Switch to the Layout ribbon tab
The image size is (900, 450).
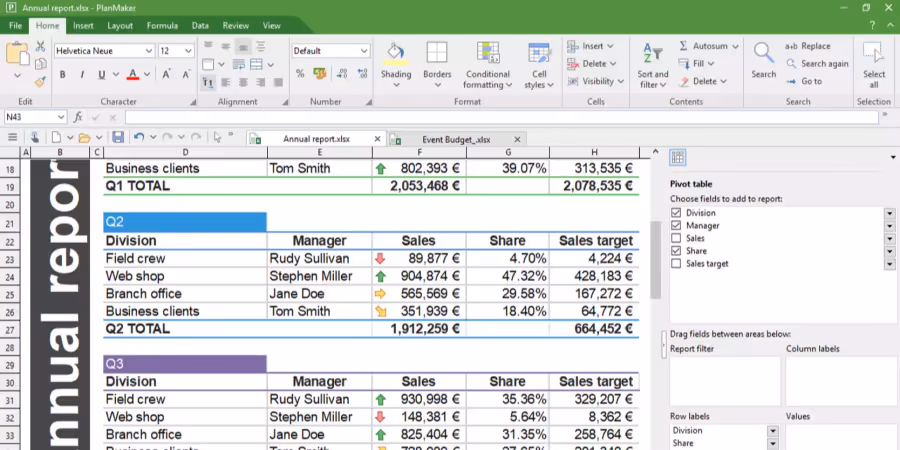pos(120,26)
